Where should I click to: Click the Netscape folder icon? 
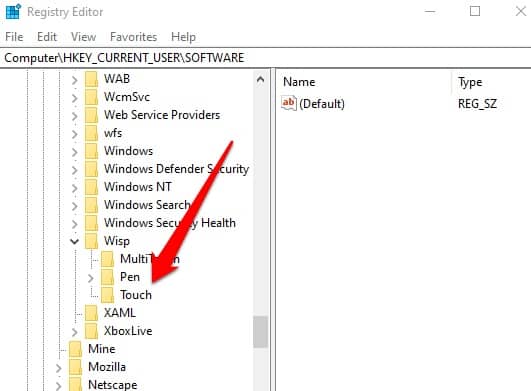coord(75,385)
